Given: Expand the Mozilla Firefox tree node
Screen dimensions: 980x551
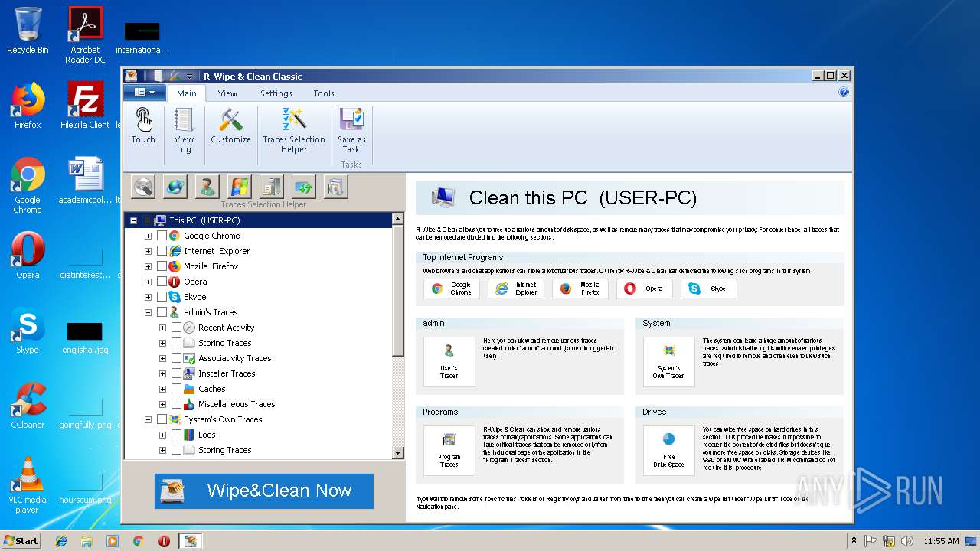Looking at the screenshot, I should click(x=148, y=266).
